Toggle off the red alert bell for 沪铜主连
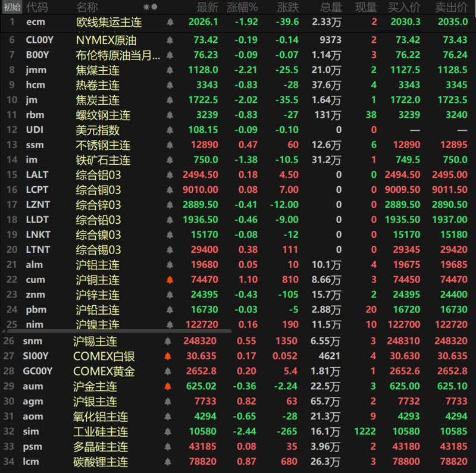 [x=170, y=280]
